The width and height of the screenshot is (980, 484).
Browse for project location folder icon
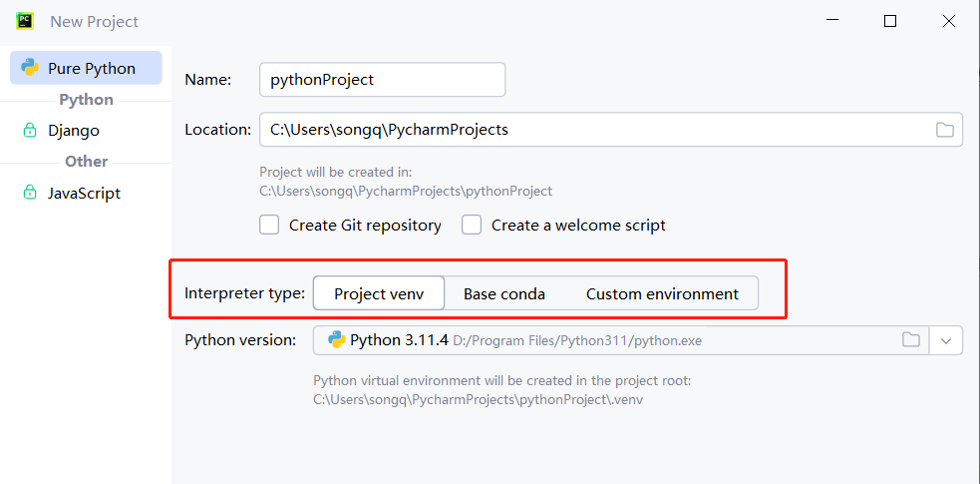[x=944, y=130]
